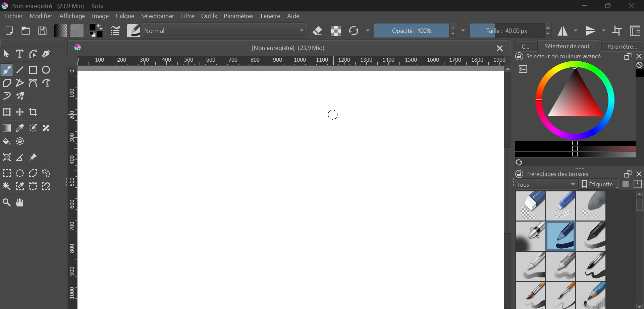Open the Tous tag filter dropdown

(547, 184)
